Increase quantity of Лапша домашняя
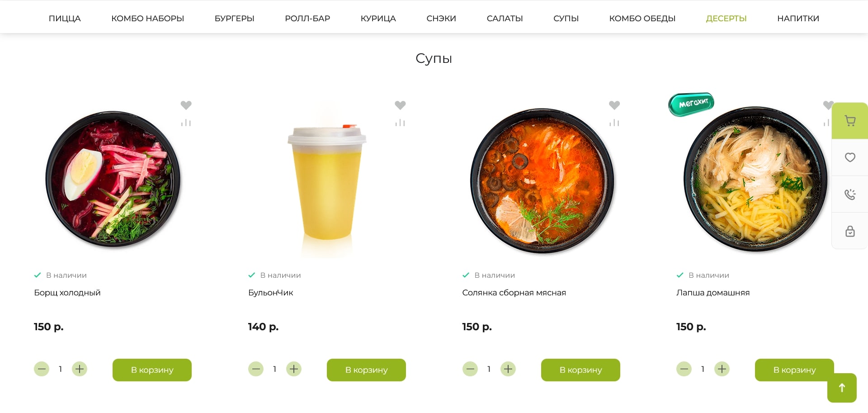868x413 pixels. click(722, 369)
